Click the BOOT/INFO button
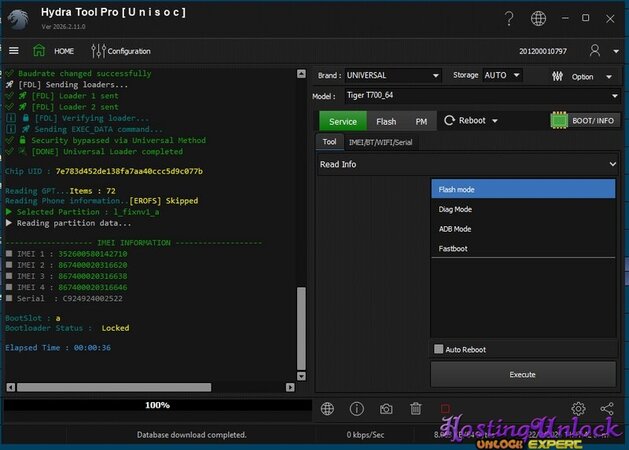Screen dimensions: 629x450 585,121
